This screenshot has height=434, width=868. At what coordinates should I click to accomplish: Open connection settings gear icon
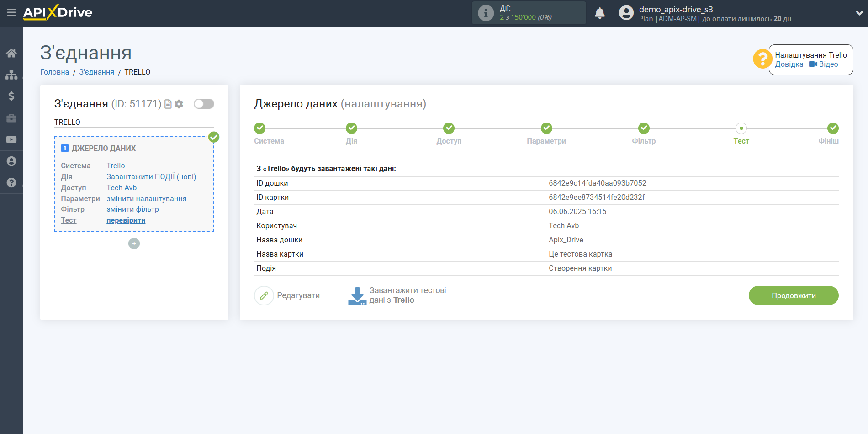coord(179,104)
